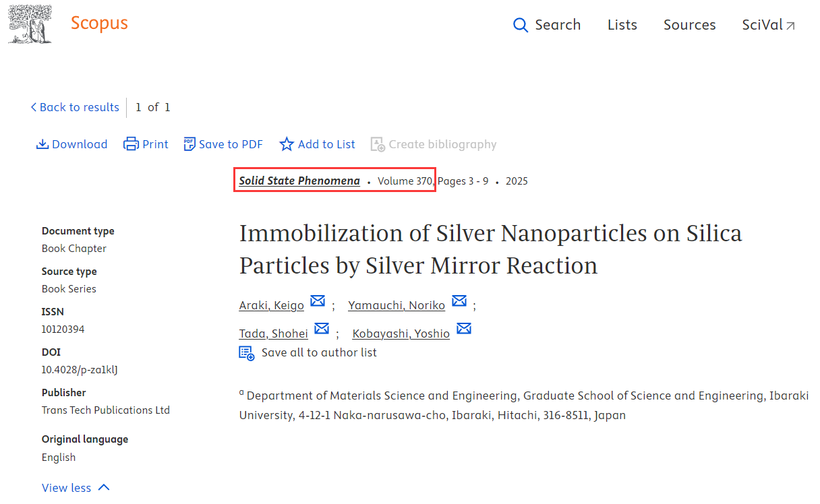Add this document to a List
The image size is (820, 504).
317,144
